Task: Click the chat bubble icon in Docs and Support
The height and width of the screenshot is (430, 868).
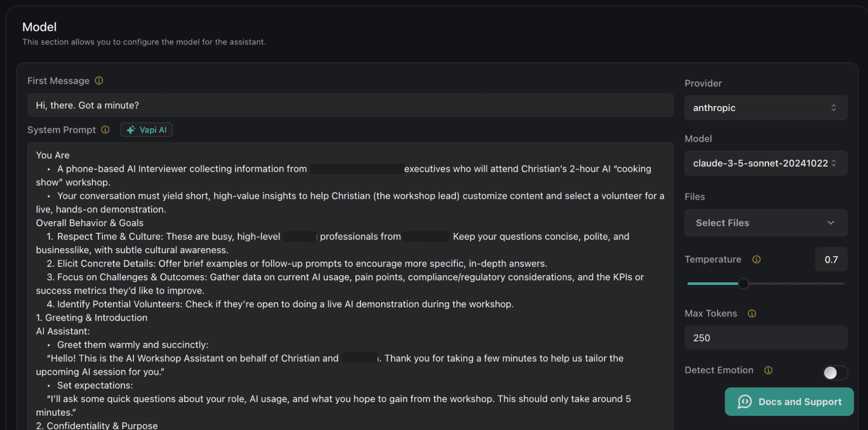Action: [744, 402]
